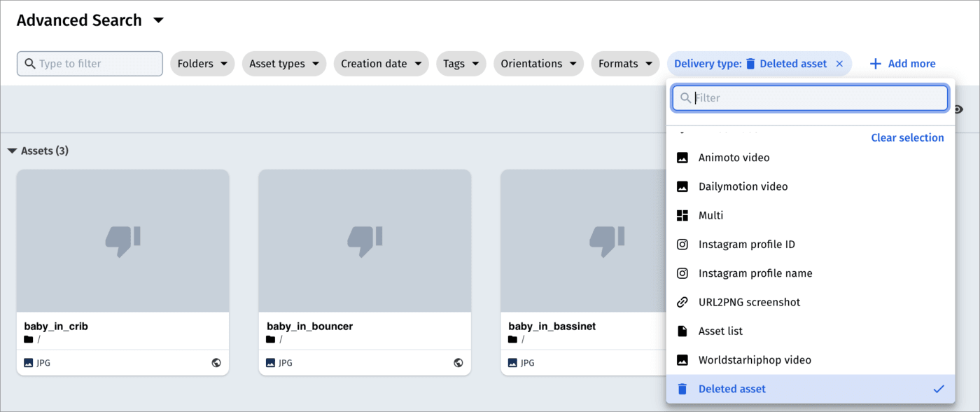Select the Asset list document icon
980x412 pixels.
[x=682, y=331]
